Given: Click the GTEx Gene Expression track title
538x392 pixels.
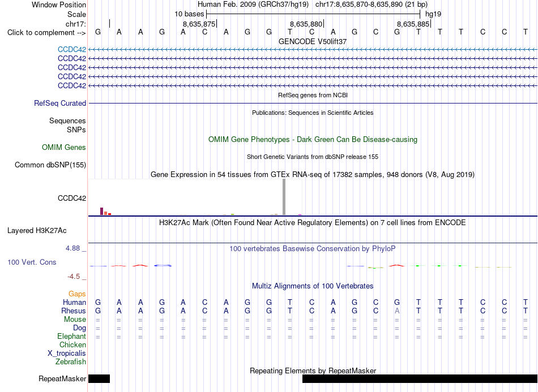Looking at the screenshot, I should tap(313, 175).
